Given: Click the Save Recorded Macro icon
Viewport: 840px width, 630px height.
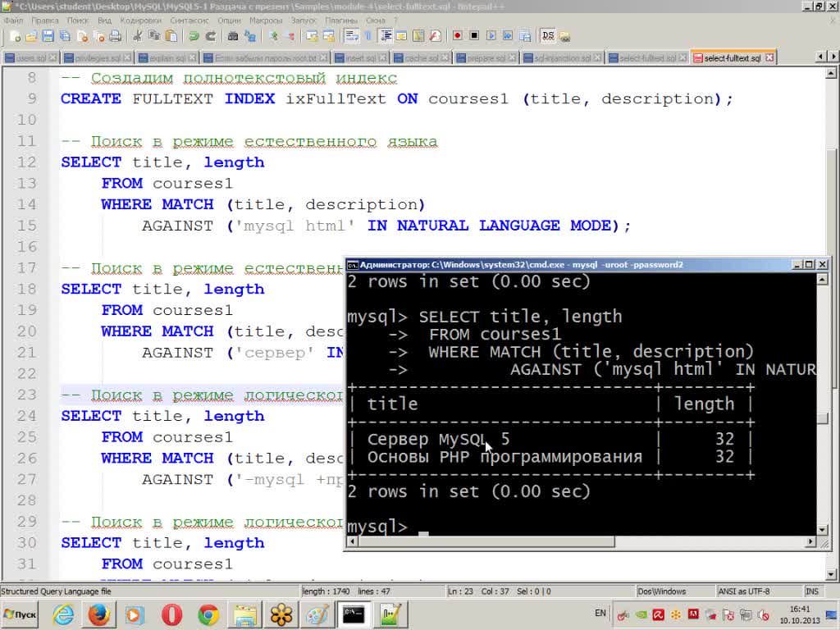Looking at the screenshot, I should pos(524,36).
